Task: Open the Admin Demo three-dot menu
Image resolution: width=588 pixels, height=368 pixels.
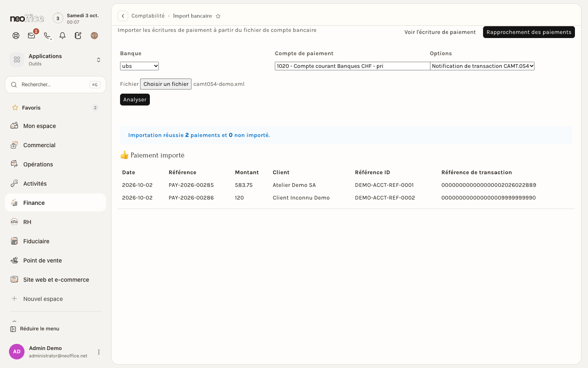Action: click(99, 352)
